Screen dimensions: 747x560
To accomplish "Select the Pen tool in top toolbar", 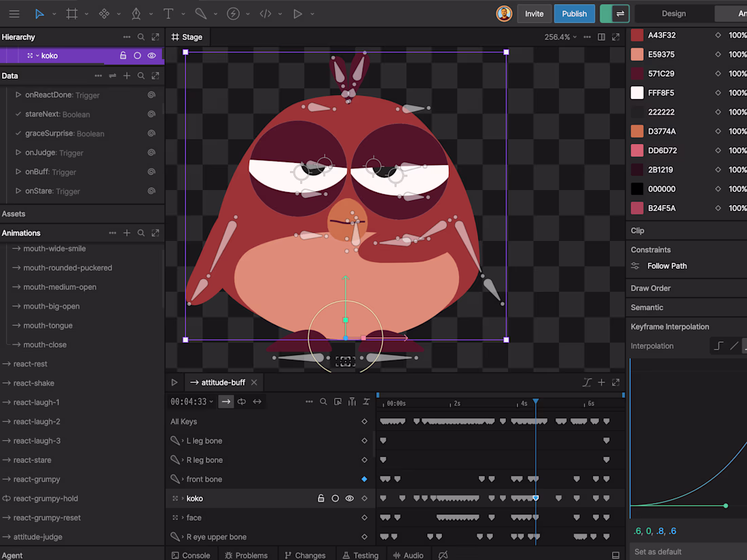I will pos(136,14).
